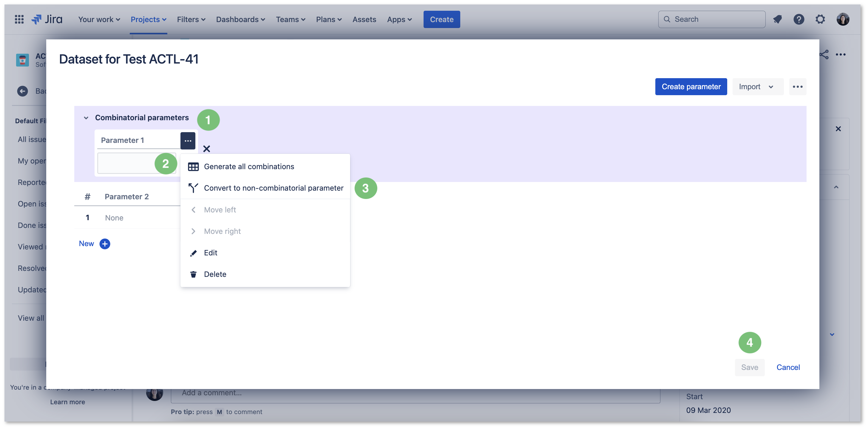The image size is (868, 429).
Task: Open the Filters dropdown
Action: click(191, 19)
